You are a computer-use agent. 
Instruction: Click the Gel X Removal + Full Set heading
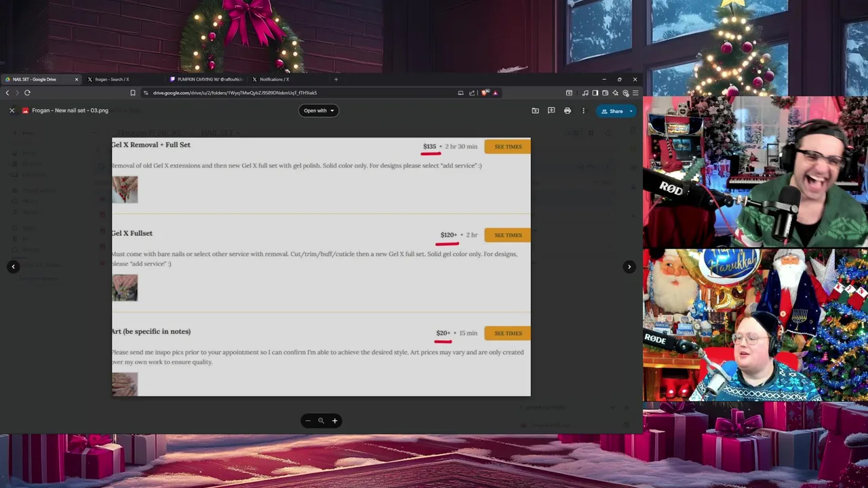[x=151, y=145]
